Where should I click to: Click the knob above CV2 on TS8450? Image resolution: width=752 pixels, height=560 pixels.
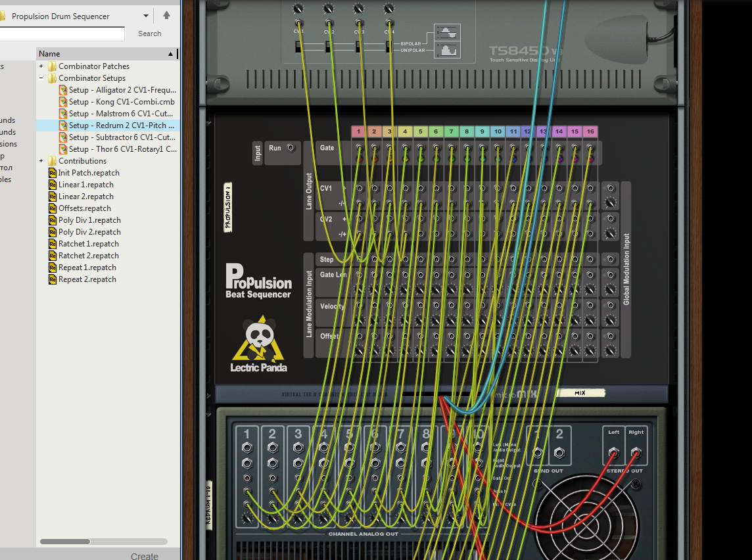(x=329, y=8)
